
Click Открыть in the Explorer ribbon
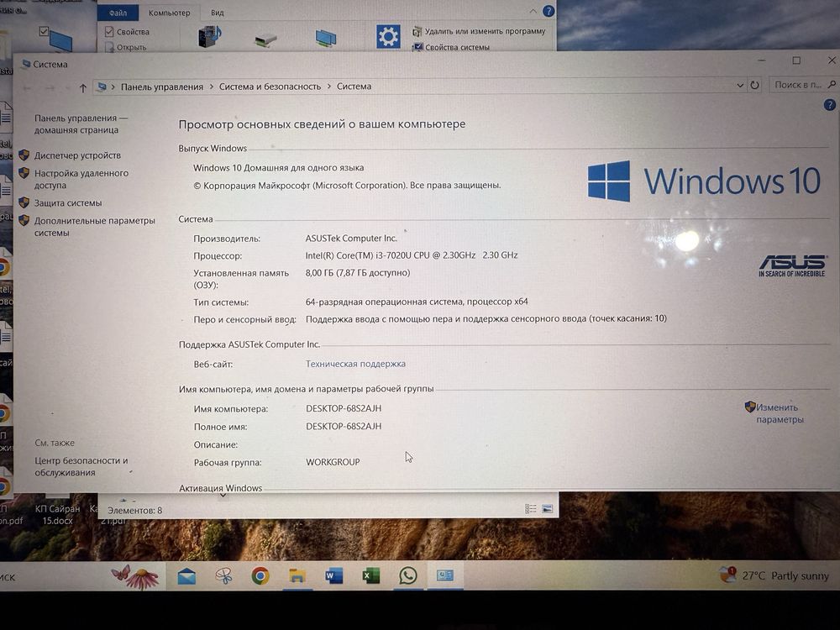[x=126, y=47]
